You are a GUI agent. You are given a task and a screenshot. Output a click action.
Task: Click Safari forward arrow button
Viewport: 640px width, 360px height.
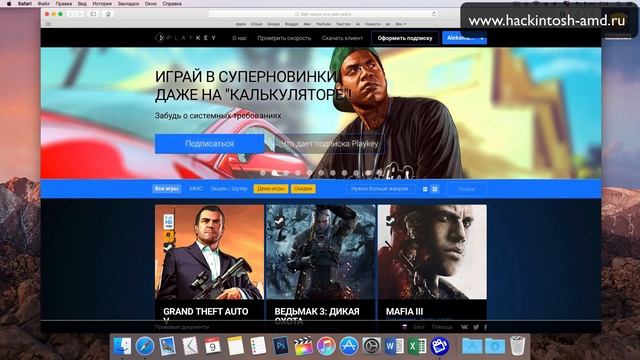point(80,14)
